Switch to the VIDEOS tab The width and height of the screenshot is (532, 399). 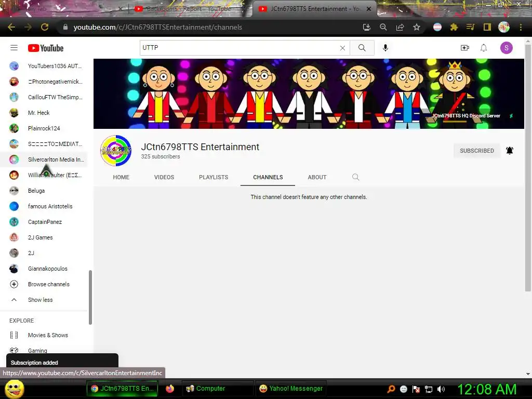(164, 177)
